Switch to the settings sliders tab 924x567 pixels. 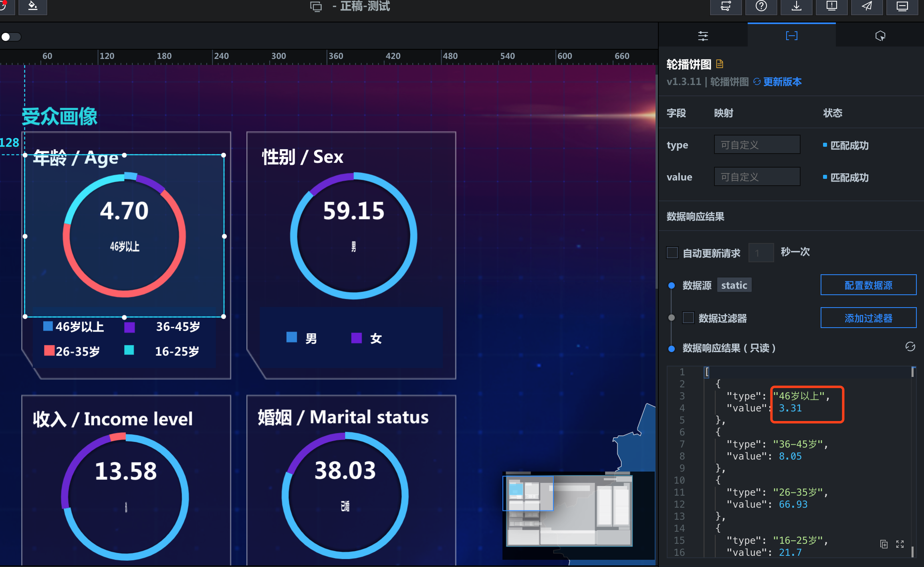click(x=703, y=36)
